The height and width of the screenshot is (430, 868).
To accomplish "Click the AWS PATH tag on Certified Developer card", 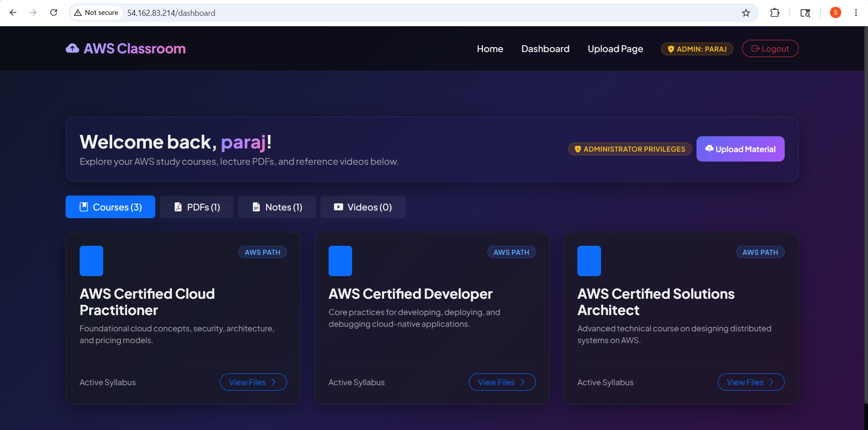I will pyautogui.click(x=511, y=252).
